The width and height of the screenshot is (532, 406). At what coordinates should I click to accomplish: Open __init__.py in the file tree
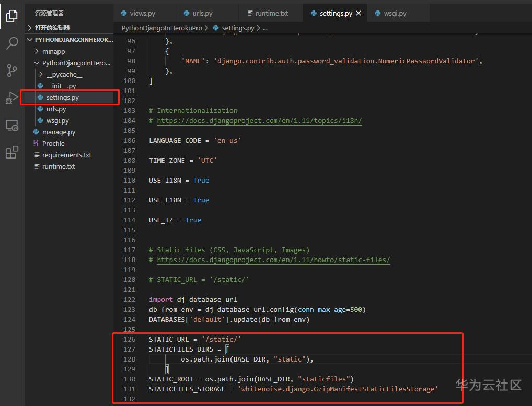[x=69, y=86]
